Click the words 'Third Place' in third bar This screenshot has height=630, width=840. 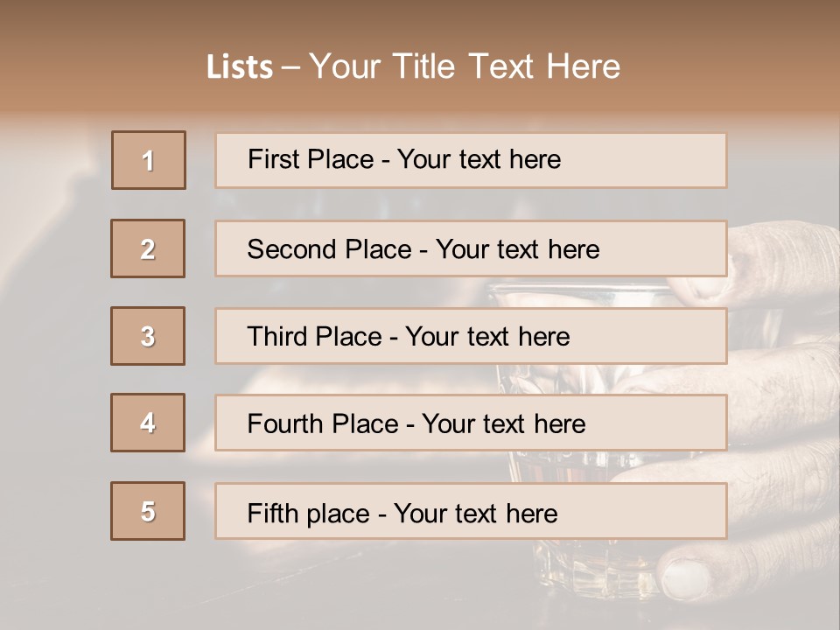coord(314,336)
